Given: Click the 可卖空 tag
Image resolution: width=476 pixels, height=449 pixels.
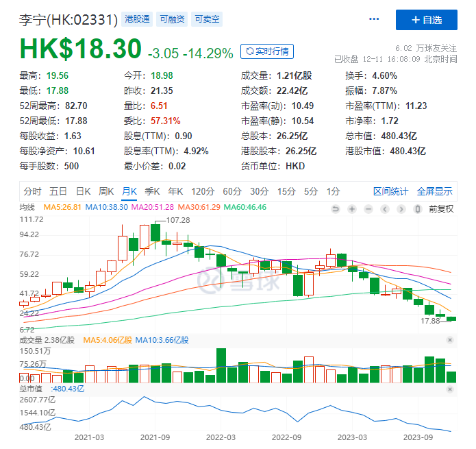Looking at the screenshot, I should coord(207,19).
